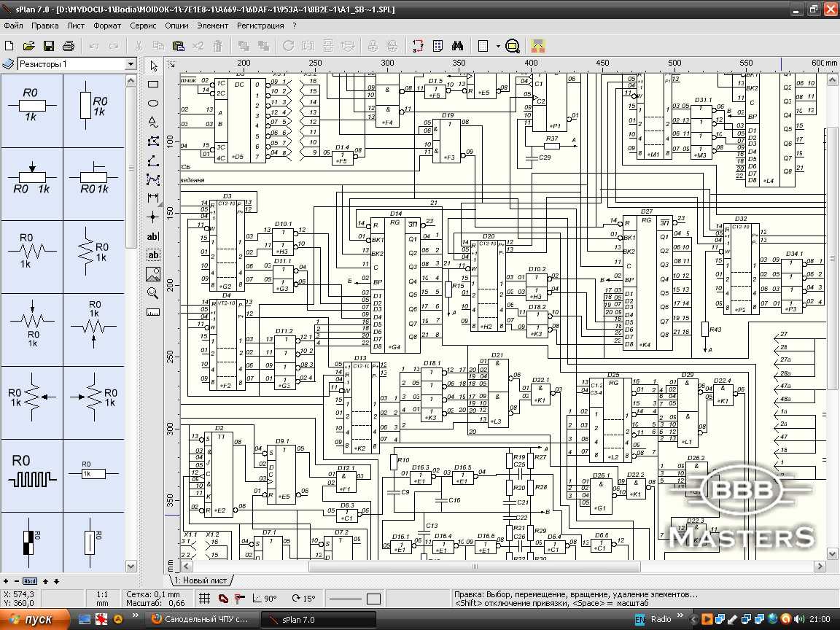Toggle snap-to-pin icon in status bar

tap(239, 599)
